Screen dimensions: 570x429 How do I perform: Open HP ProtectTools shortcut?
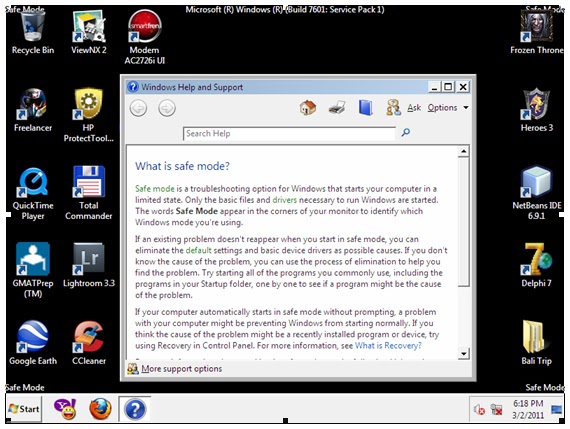pyautogui.click(x=89, y=115)
